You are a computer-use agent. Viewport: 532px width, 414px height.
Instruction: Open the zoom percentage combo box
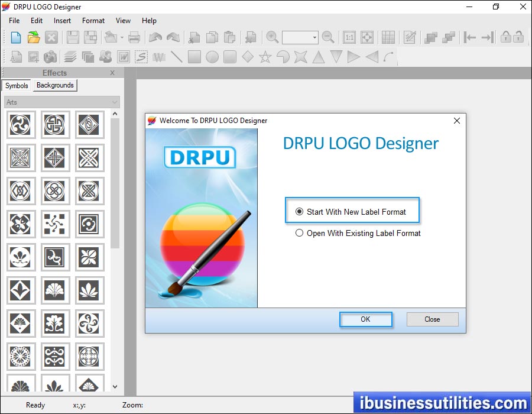(314, 37)
